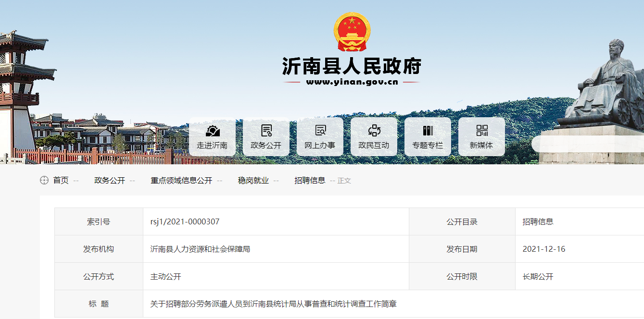The image size is (644, 319).
Task: Click the article title 关于招聘部分劳务派遣人员
Action: (x=273, y=304)
